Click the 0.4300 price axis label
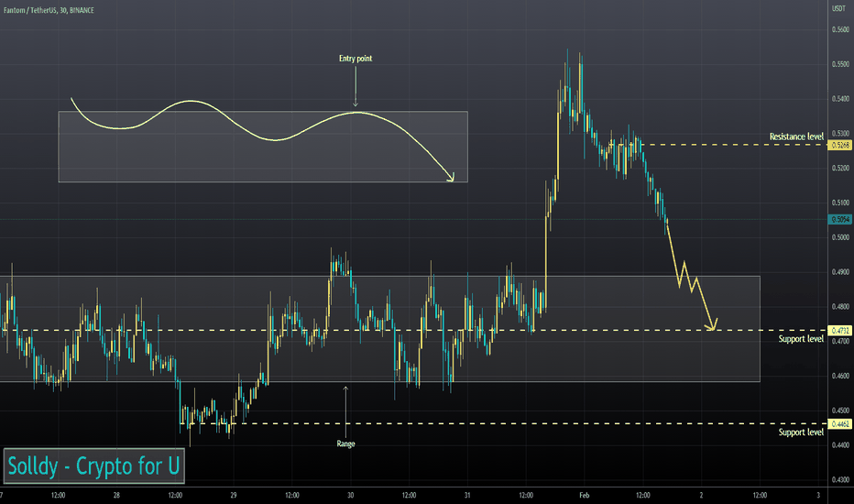The width and height of the screenshot is (854, 504). 840,480
